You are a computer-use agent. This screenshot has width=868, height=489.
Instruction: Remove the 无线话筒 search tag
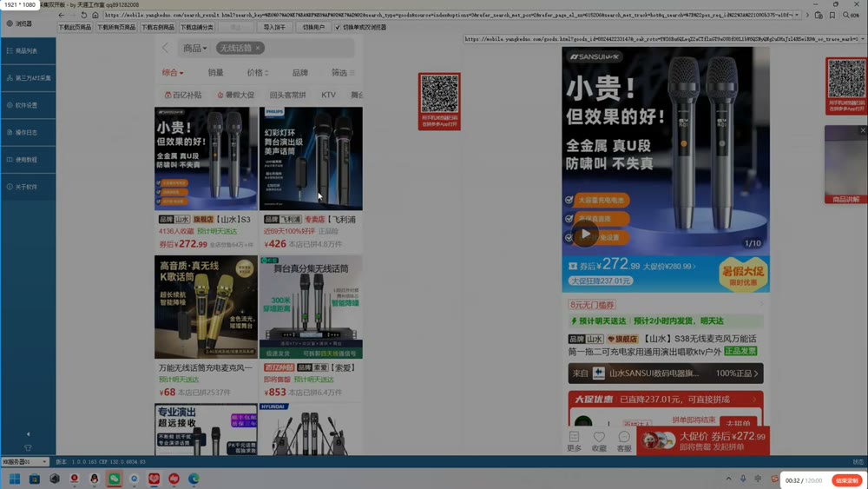pyautogui.click(x=258, y=48)
